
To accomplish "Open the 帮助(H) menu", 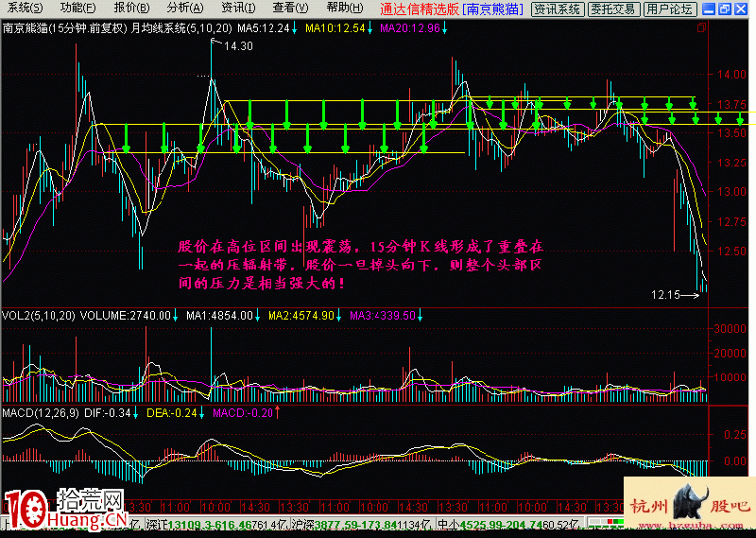I will pyautogui.click(x=345, y=9).
